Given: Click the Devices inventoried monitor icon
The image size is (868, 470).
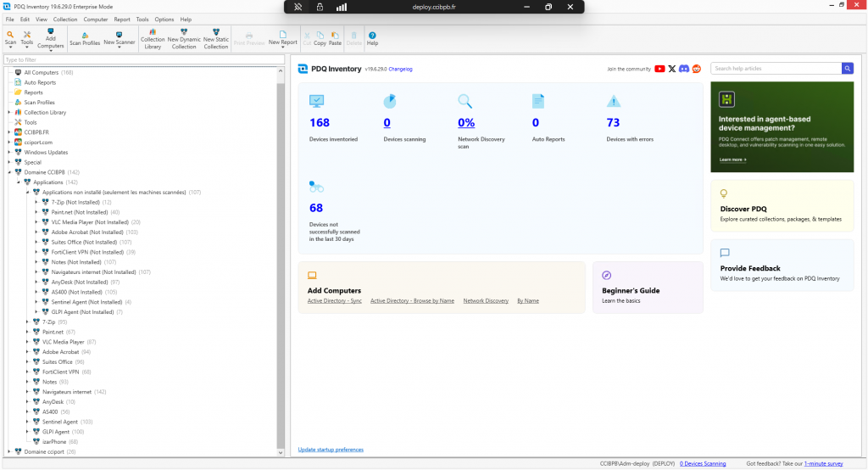Looking at the screenshot, I should coord(317,101).
